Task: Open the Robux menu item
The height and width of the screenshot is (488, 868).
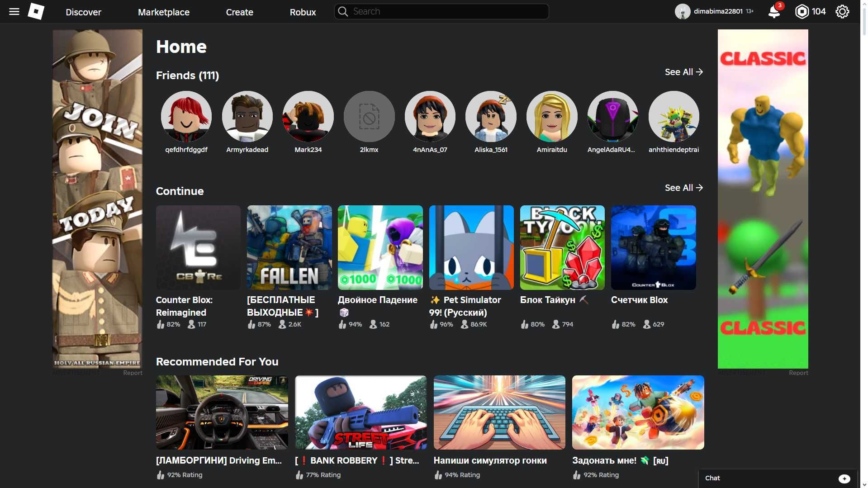Action: pyautogui.click(x=303, y=12)
